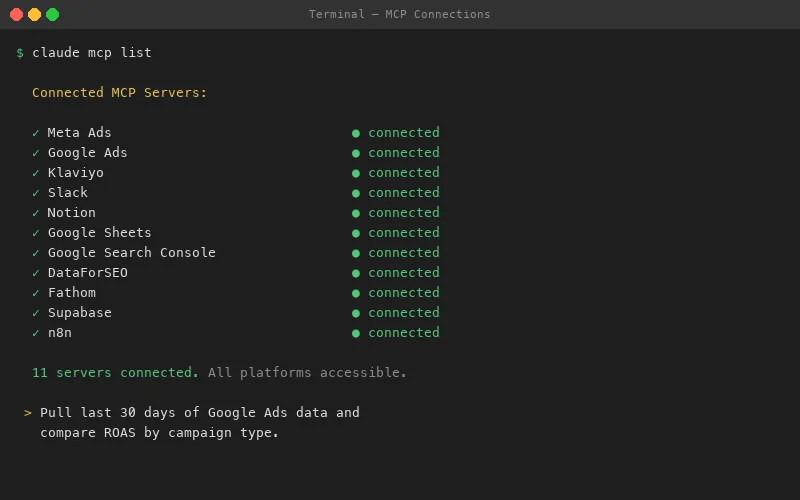
Task: Click the n8n server name
Action: (x=60, y=333)
